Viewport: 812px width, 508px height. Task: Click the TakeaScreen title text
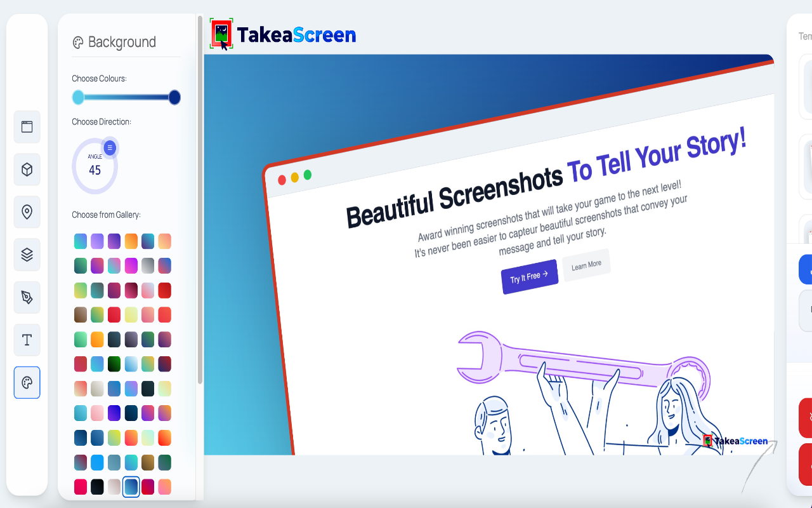pyautogui.click(x=296, y=34)
